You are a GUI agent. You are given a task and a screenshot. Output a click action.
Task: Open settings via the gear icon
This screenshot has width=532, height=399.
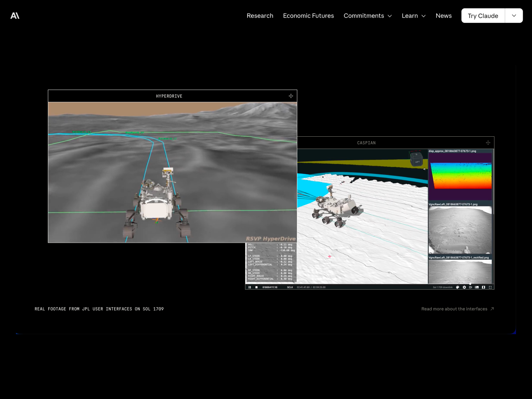coord(464,287)
